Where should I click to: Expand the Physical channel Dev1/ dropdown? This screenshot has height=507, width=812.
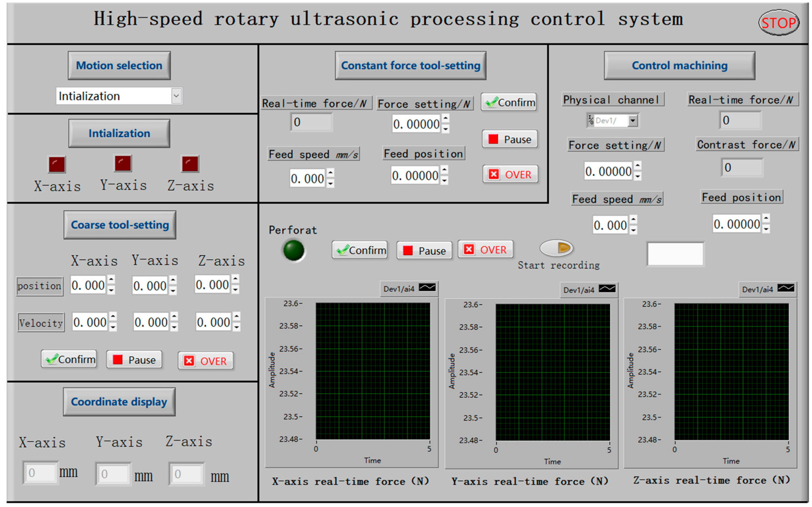pyautogui.click(x=632, y=120)
